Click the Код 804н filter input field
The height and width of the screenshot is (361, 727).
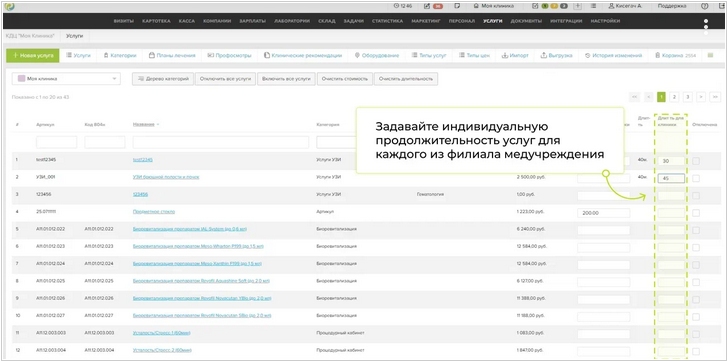(105, 142)
